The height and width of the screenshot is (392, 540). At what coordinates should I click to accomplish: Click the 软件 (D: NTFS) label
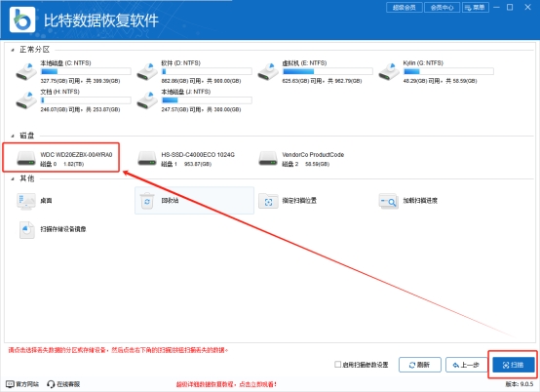point(180,63)
